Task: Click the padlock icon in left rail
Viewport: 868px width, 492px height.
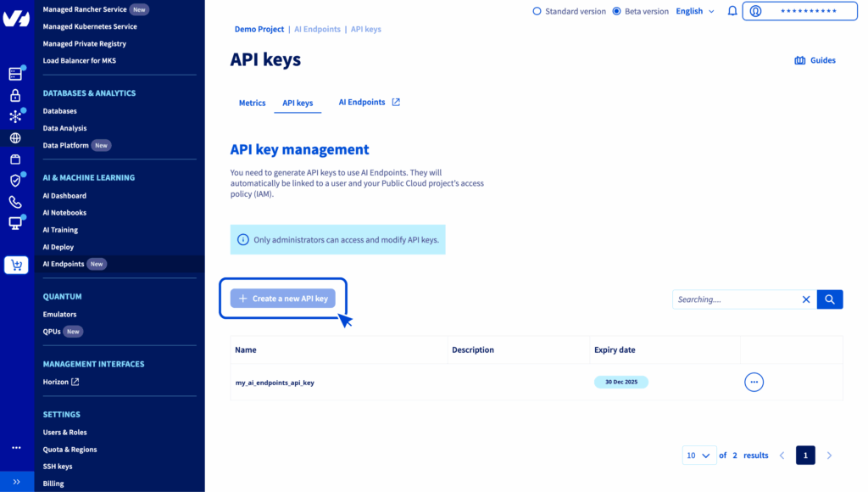Action: 15,96
